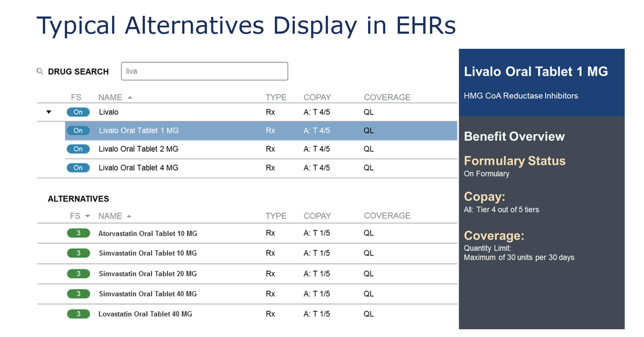
Task: Toggle On badge for Livalo Oral Tablet 2 MG
Action: [78, 149]
